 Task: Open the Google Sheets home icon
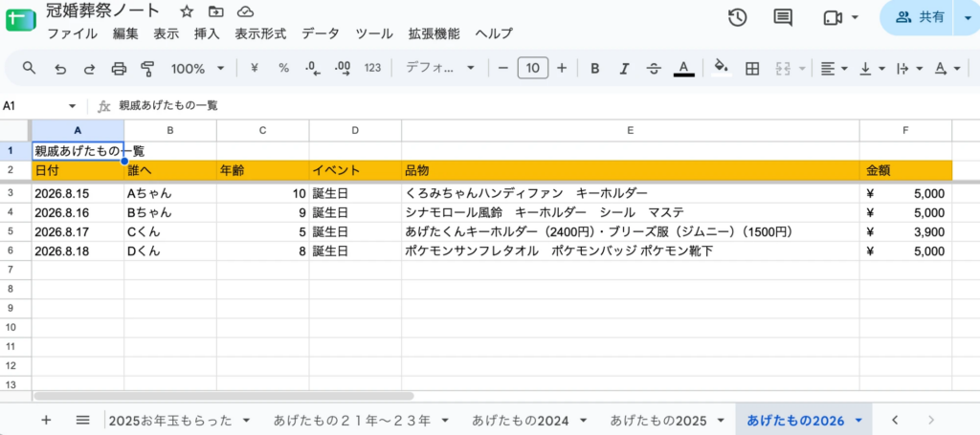coord(22,21)
